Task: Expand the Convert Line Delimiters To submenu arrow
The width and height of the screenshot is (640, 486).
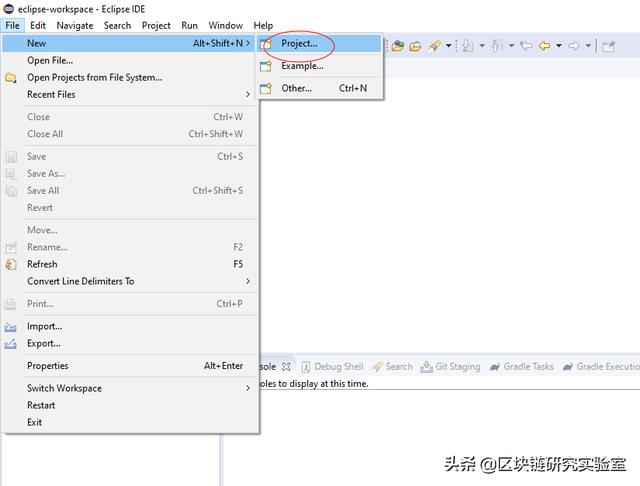Action: [x=248, y=282]
